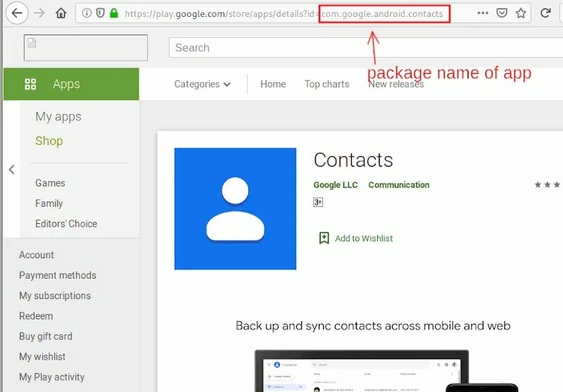The image size is (563, 392).
Task: Click the Contacts app title text
Action: [353, 160]
